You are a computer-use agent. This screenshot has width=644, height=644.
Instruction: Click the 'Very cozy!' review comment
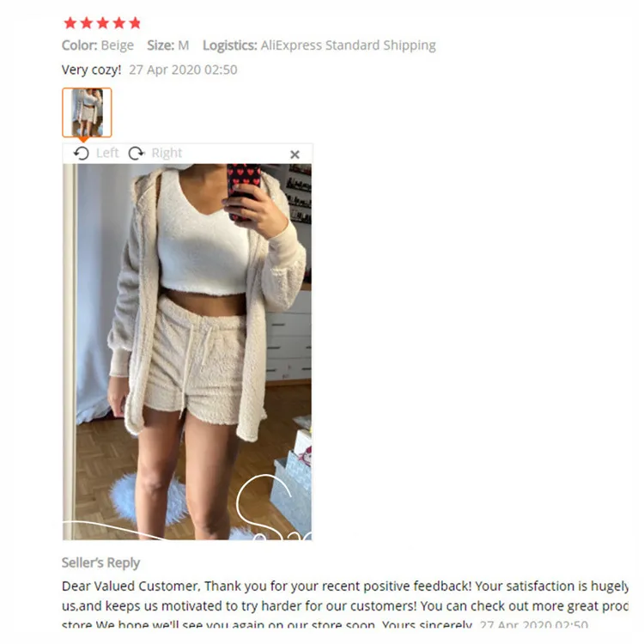[x=91, y=70]
